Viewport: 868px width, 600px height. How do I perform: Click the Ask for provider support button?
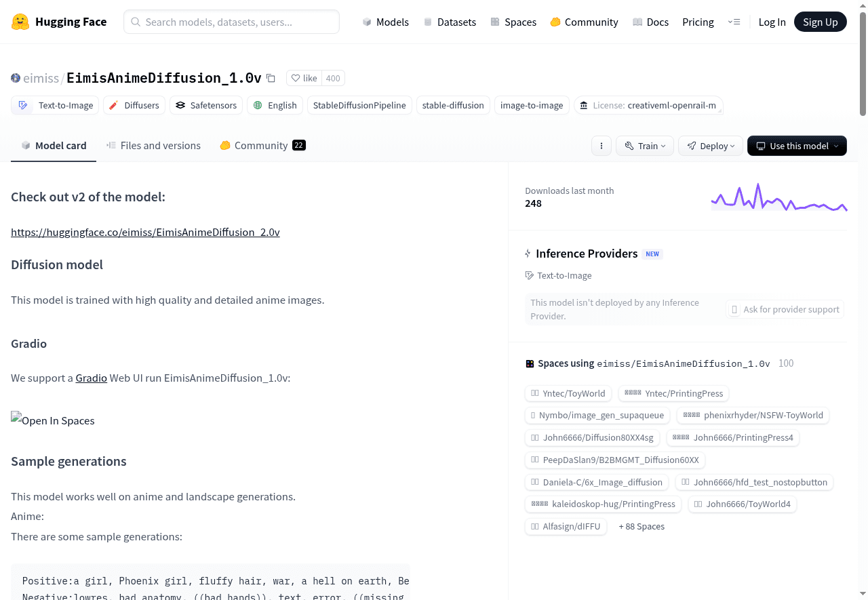coord(785,309)
